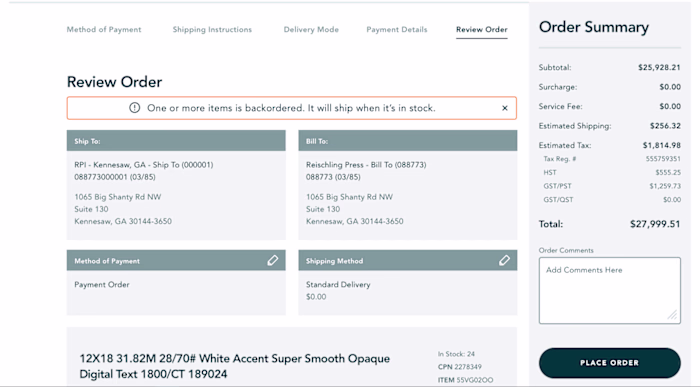
Task: Click the Review Order page heading
Action: pos(114,82)
